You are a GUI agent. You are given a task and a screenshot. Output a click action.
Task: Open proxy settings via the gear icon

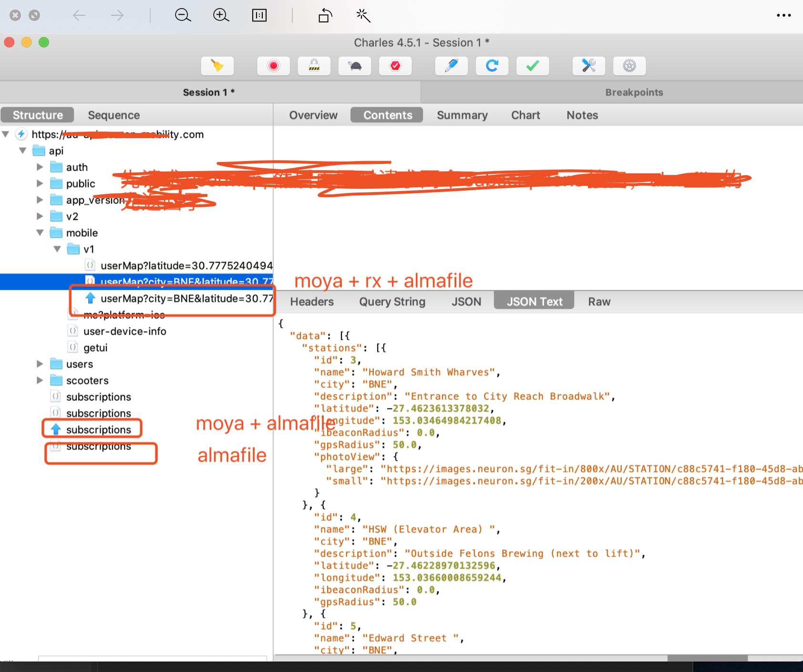pos(629,66)
